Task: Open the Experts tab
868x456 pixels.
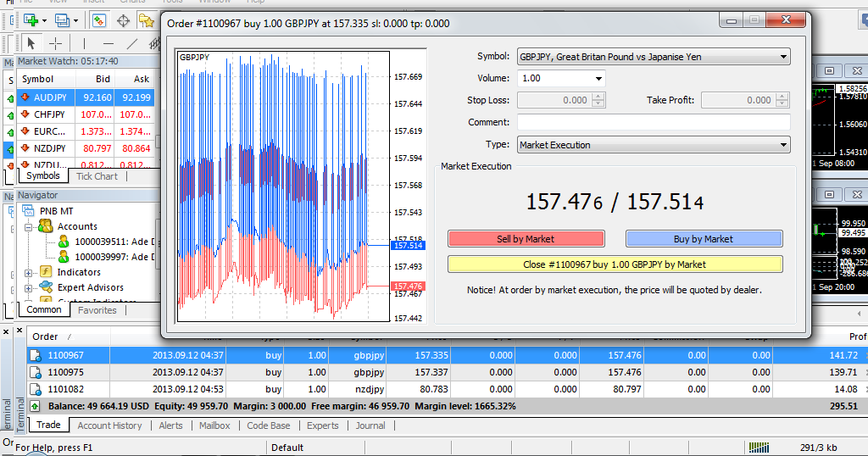Action: tap(323, 425)
